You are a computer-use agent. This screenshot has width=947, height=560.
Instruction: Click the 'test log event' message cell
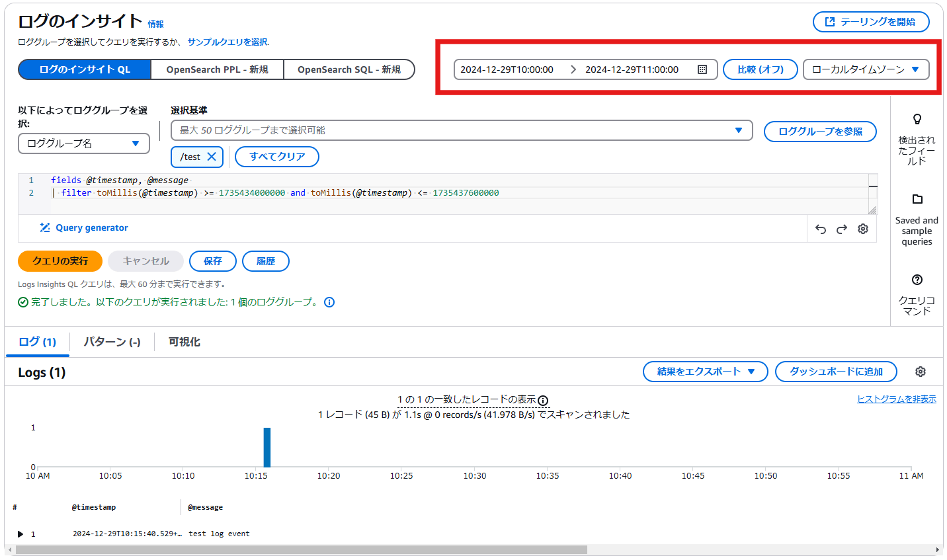click(219, 534)
